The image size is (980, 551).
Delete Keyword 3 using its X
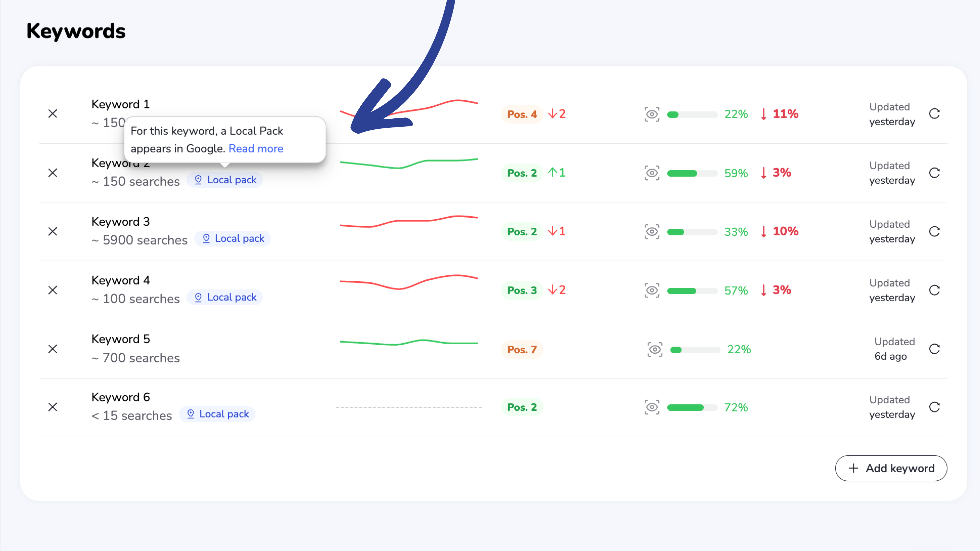pos(52,231)
